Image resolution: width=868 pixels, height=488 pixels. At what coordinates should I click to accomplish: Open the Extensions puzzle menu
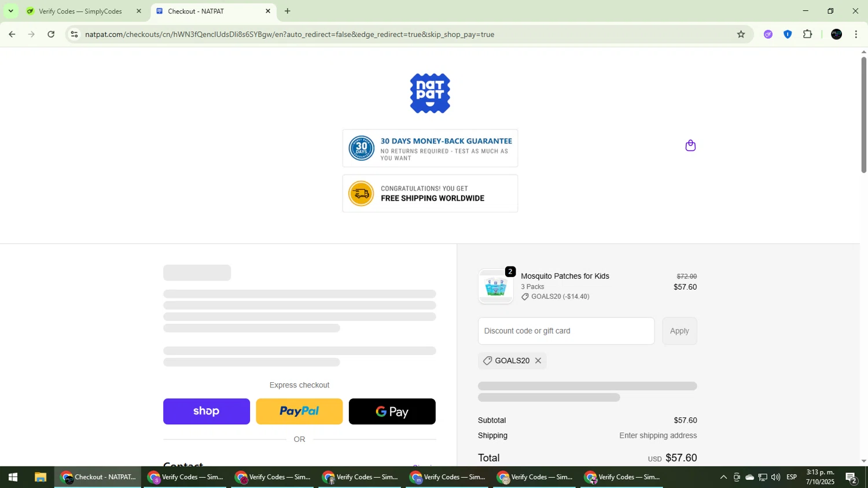point(808,34)
